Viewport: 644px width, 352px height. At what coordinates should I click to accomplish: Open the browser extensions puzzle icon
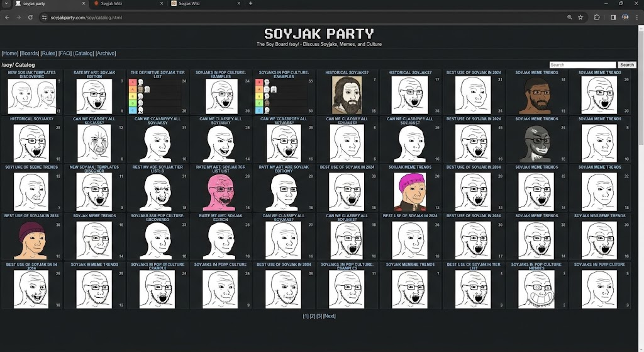click(597, 17)
